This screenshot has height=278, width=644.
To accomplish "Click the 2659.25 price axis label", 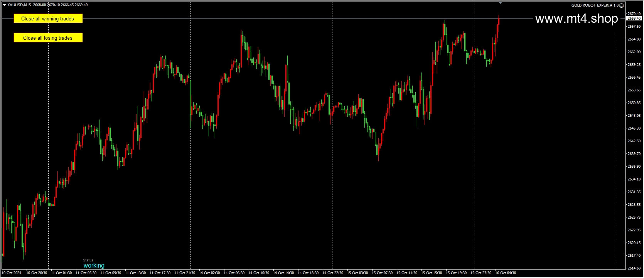I will click(634, 65).
